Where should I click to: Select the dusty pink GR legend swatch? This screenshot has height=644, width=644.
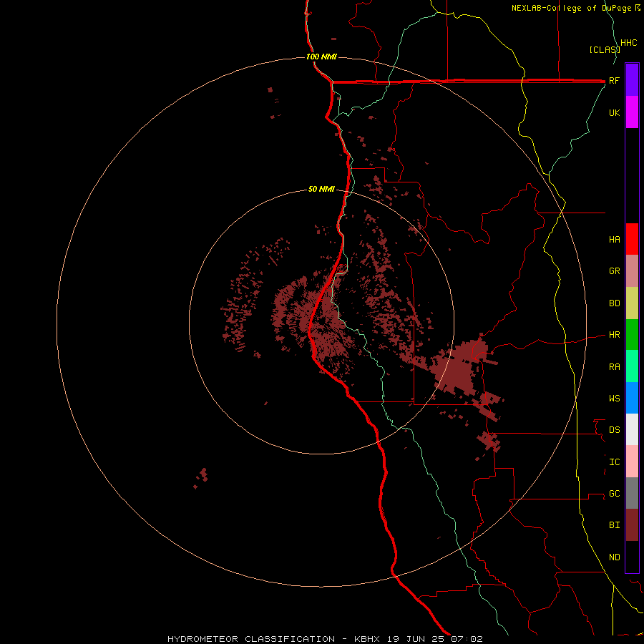632,271
